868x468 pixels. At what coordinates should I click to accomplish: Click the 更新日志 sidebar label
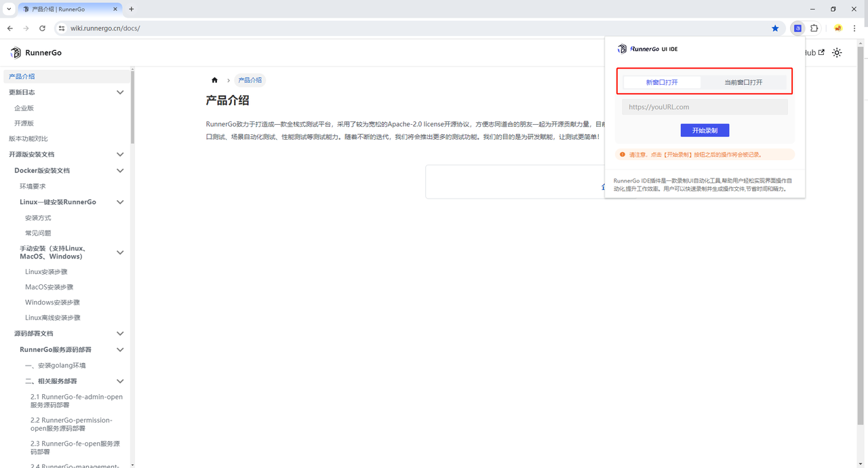pos(22,92)
